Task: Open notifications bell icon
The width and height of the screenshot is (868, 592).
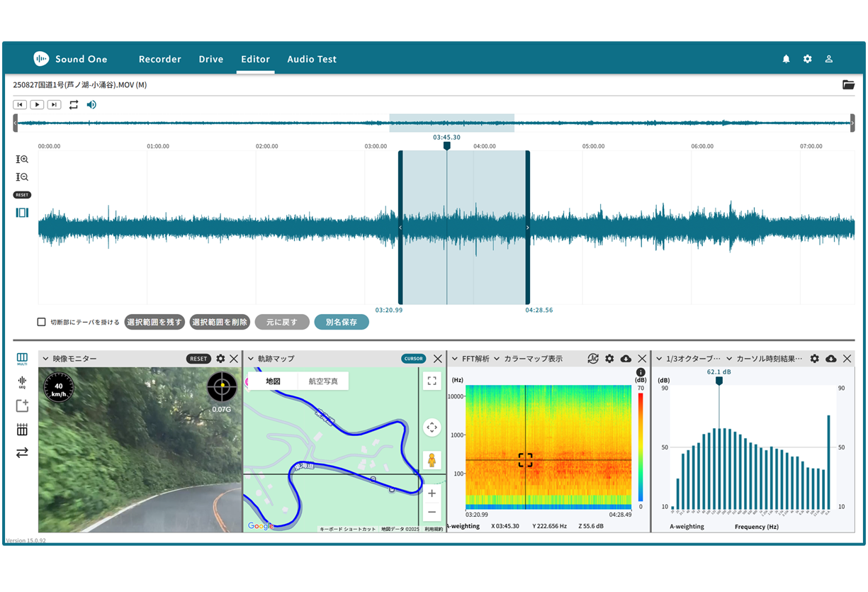Action: tap(786, 60)
